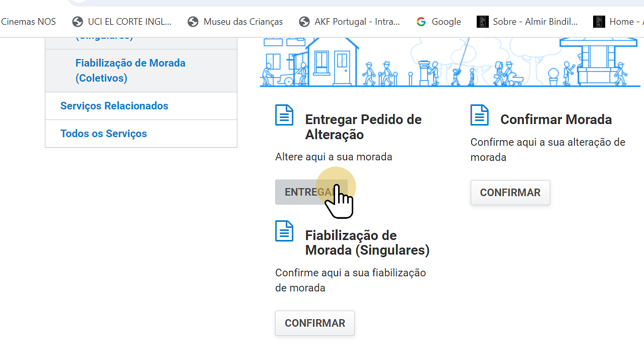This screenshot has width=644, height=362.
Task: Open the Cinemas NOS bookmark
Action: [x=28, y=22]
